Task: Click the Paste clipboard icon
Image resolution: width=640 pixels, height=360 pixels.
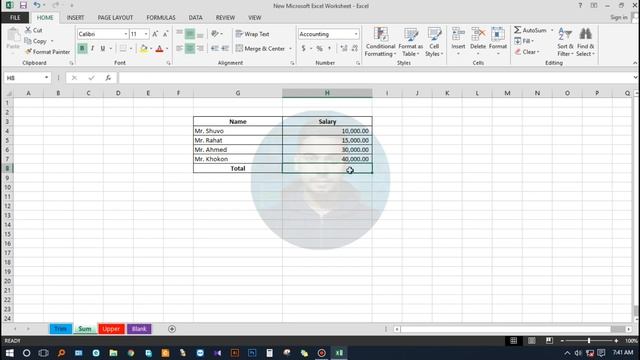Action: coord(13,36)
